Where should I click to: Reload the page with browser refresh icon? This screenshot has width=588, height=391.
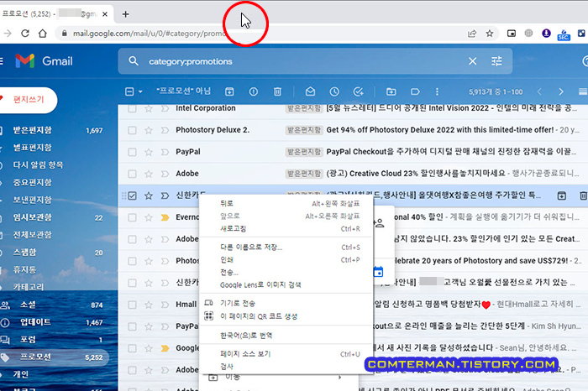click(x=24, y=34)
